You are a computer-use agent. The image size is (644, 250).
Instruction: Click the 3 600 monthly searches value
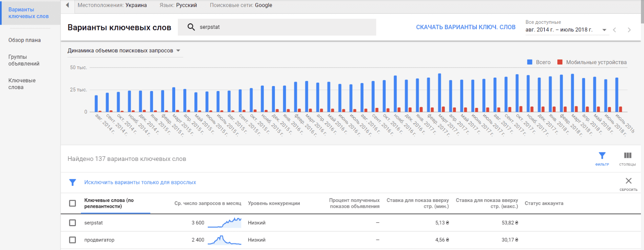(x=198, y=223)
